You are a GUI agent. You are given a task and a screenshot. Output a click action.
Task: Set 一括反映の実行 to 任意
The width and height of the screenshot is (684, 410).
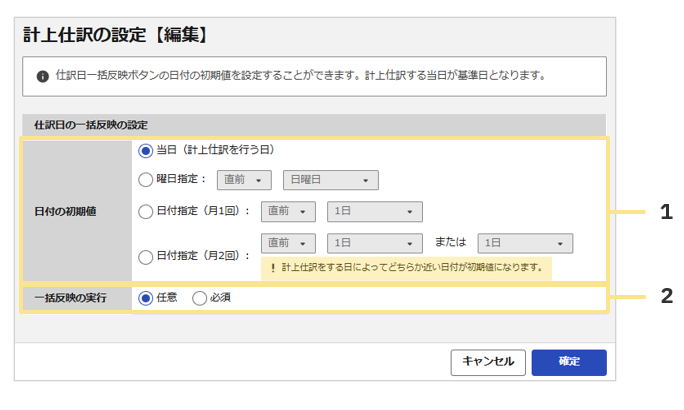point(145,298)
